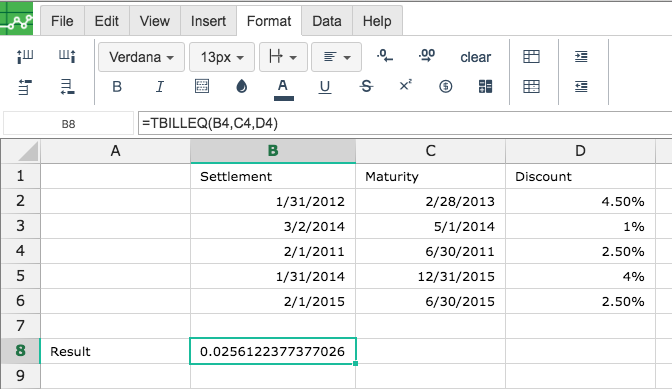Click the underline icon

(325, 87)
